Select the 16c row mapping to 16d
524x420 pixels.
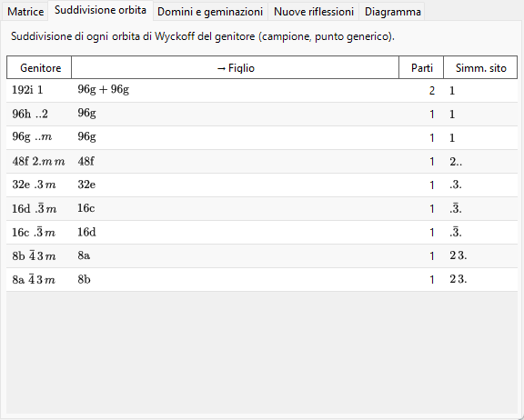(262, 233)
